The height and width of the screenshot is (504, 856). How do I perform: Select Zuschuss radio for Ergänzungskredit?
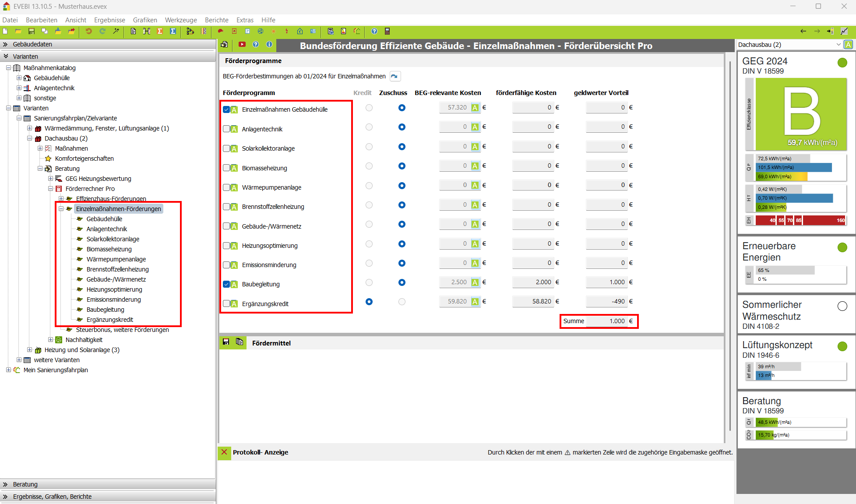[x=402, y=302]
